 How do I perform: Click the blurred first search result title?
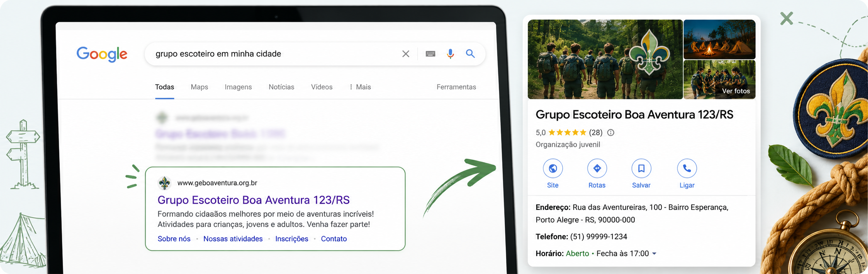point(220,134)
